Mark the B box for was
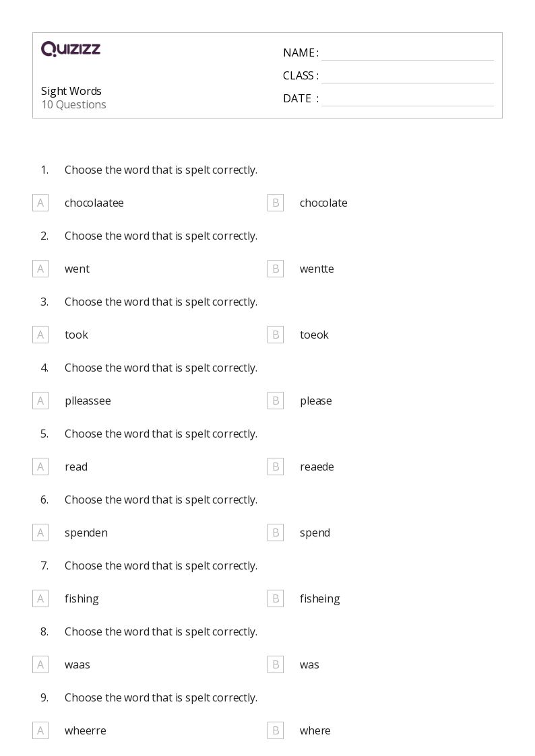The height and width of the screenshot is (756, 535). pos(276,665)
